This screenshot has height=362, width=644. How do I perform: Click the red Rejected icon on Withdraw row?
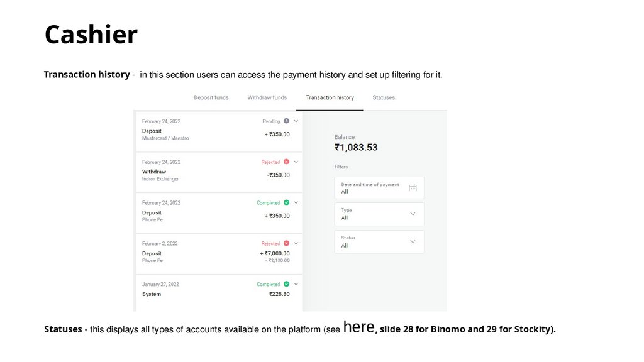(x=286, y=162)
